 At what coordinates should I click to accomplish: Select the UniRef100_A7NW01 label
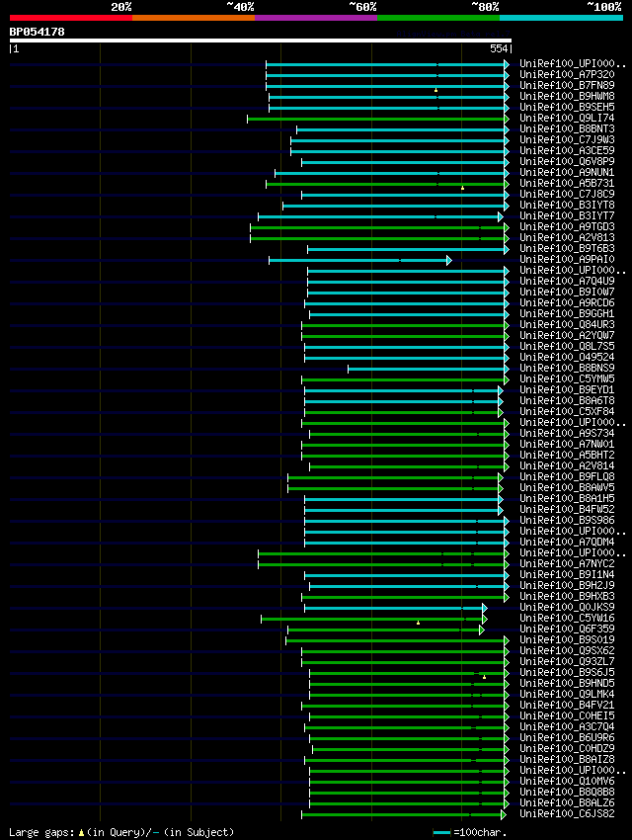pos(567,444)
